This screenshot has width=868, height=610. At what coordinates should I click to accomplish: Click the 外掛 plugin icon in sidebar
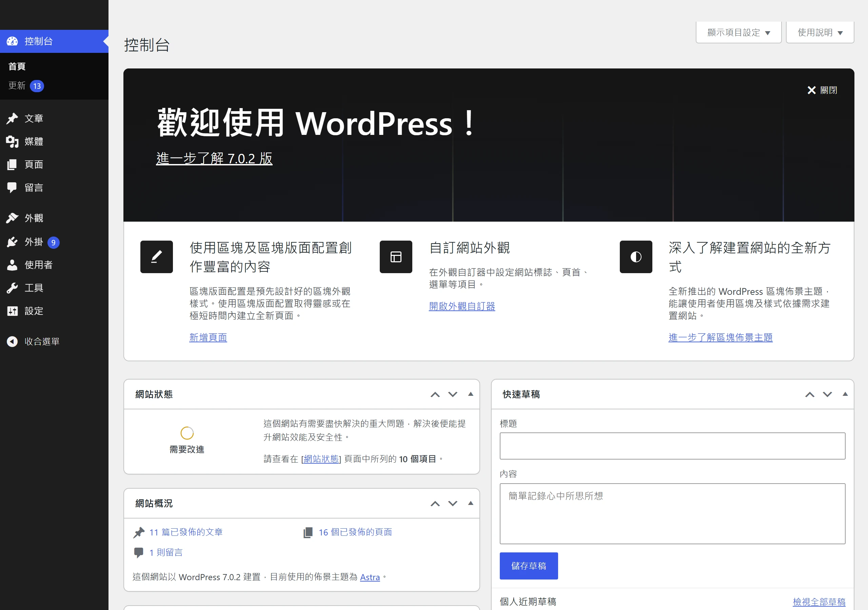click(x=12, y=242)
